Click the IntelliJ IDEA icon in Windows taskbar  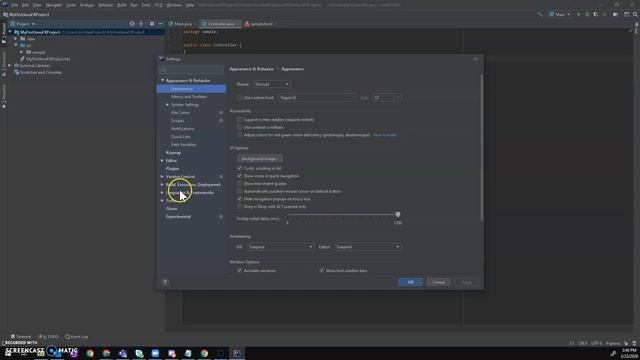coord(237,353)
